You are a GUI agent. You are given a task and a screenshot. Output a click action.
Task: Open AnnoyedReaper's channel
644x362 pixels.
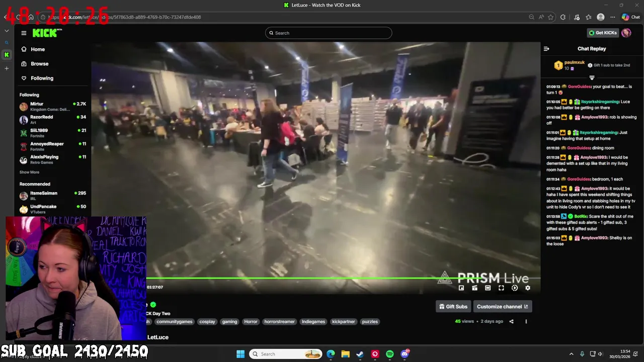pos(53,146)
